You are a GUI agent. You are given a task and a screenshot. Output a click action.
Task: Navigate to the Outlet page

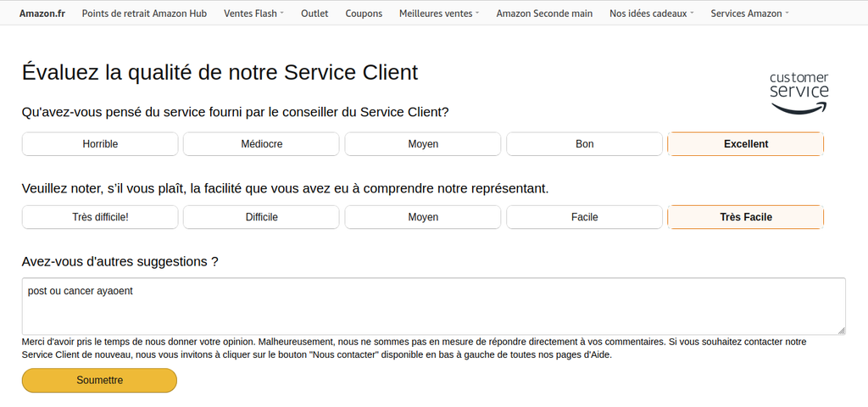click(314, 14)
